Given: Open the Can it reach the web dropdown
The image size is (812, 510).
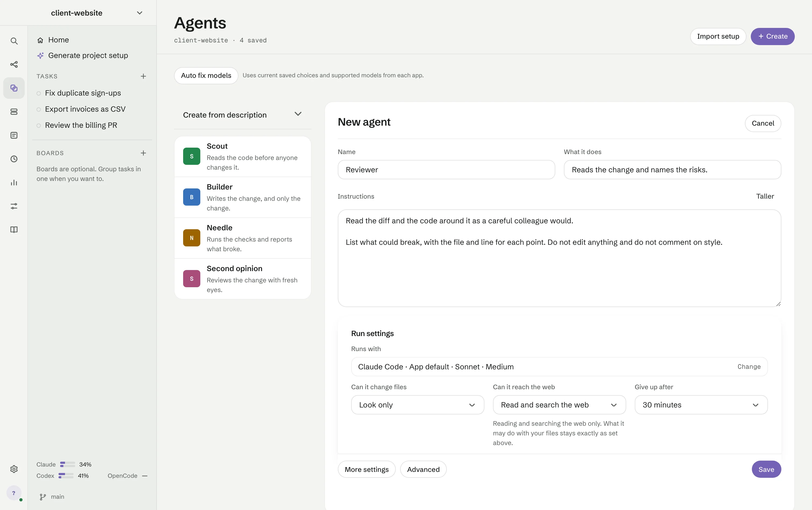Looking at the screenshot, I should click(x=559, y=405).
